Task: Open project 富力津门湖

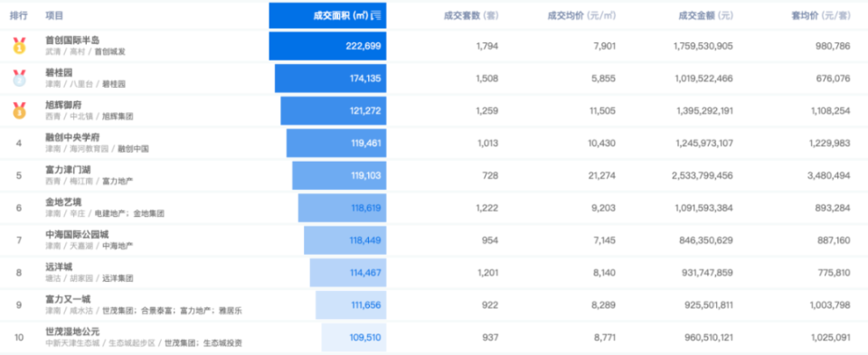Action: pyautogui.click(x=68, y=171)
